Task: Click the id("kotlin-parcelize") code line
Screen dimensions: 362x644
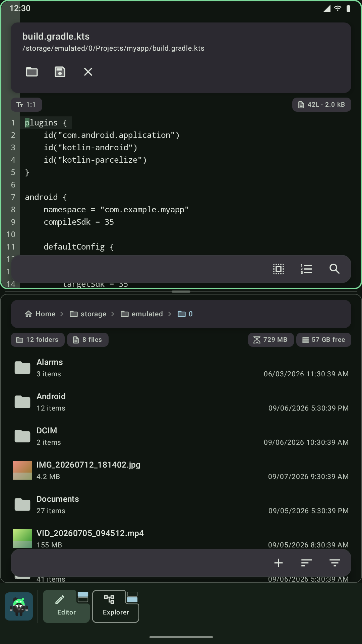Action: [95, 160]
